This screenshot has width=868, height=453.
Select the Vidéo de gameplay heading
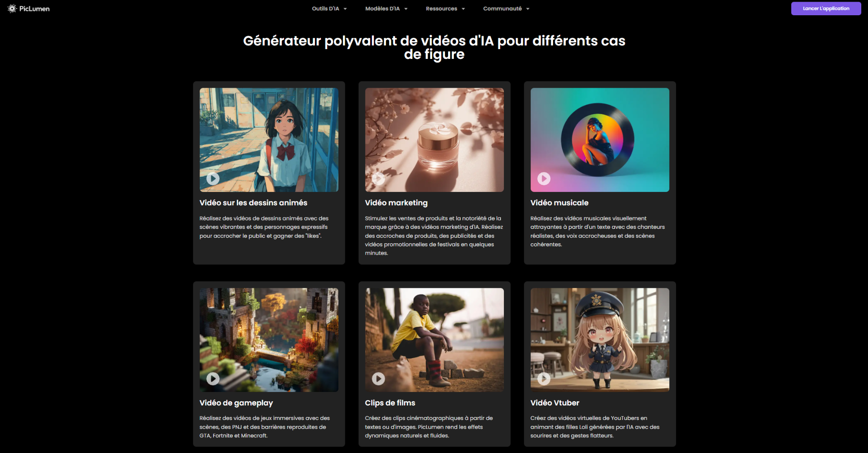click(236, 403)
